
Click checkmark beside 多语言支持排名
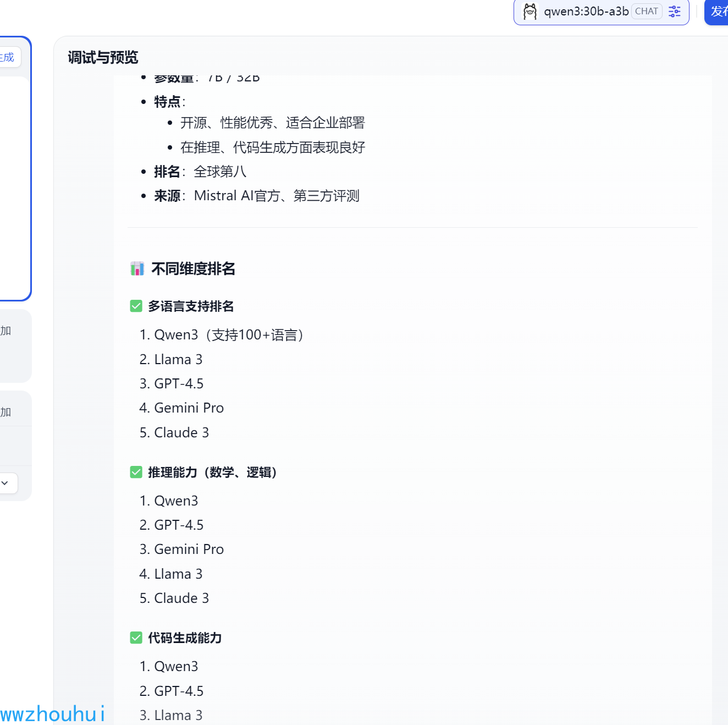(136, 306)
